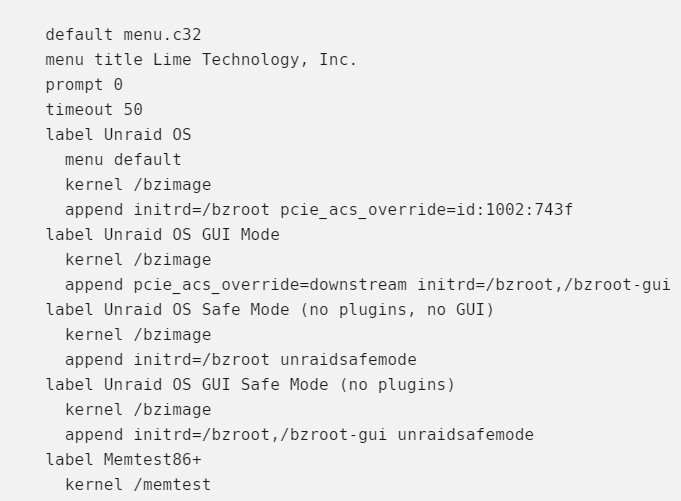The height and width of the screenshot is (501, 681).
Task: Click 'initrd=/bzroot,/bzroot-gui' in GUI Mode append line
Action: coord(544,285)
